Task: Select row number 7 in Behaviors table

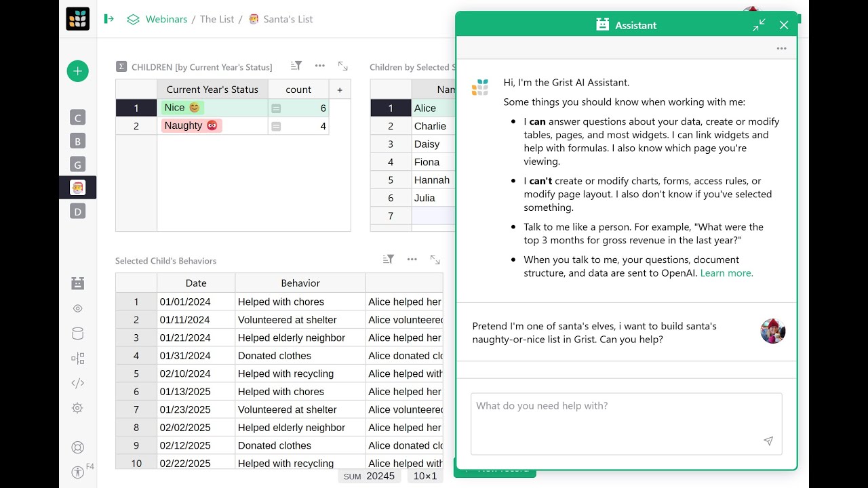Action: pos(136,409)
